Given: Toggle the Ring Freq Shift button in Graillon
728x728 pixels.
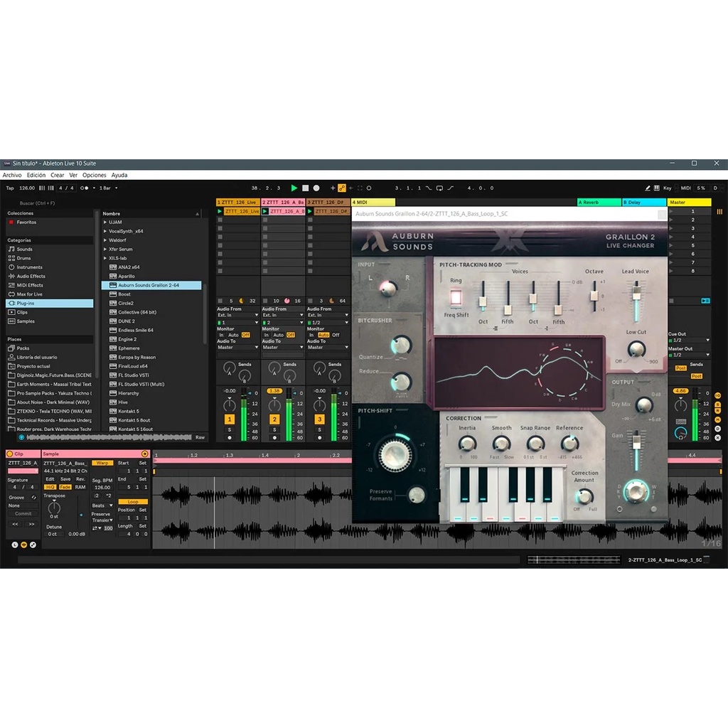Looking at the screenshot, I should (x=456, y=297).
